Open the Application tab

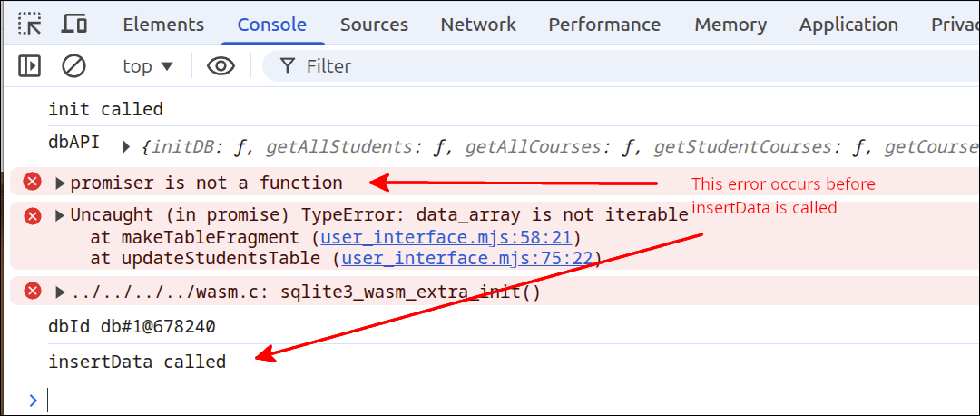tap(848, 25)
